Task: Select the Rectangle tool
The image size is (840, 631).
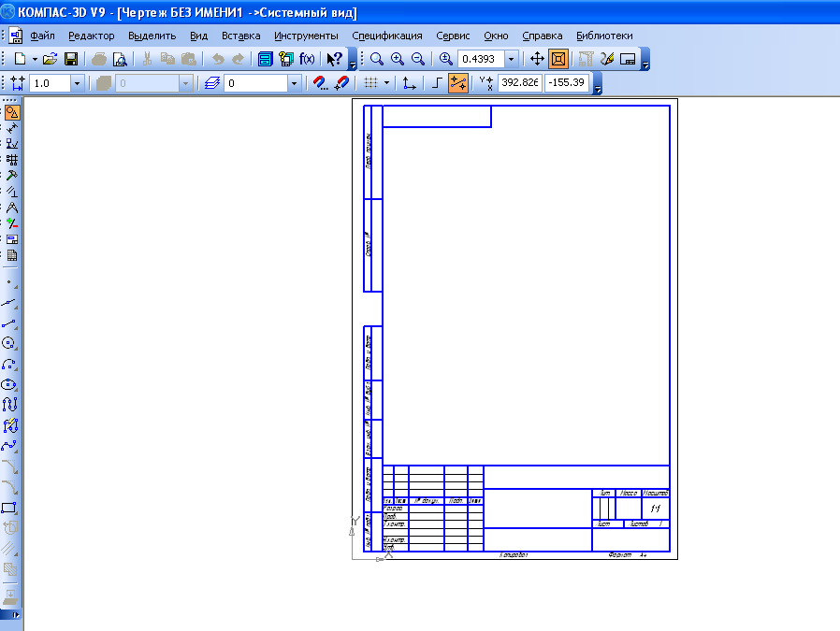Action: tap(9, 508)
